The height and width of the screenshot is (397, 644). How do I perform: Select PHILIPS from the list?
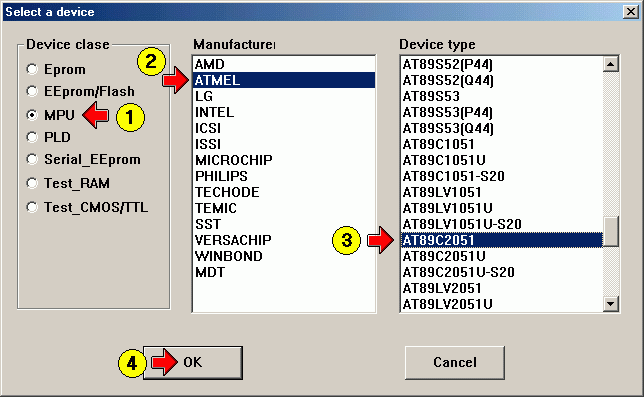[x=283, y=176]
